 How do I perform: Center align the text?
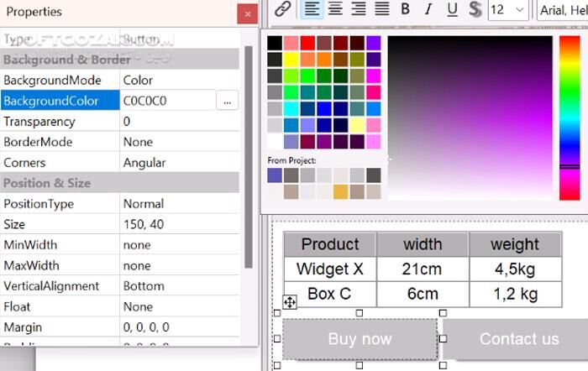pos(335,9)
